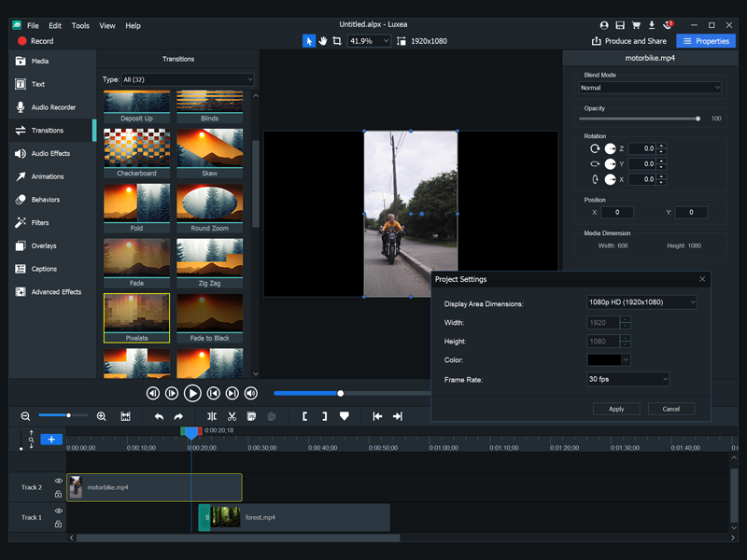
Task: Hide Track 2 using its eye icon
Action: [x=59, y=482]
